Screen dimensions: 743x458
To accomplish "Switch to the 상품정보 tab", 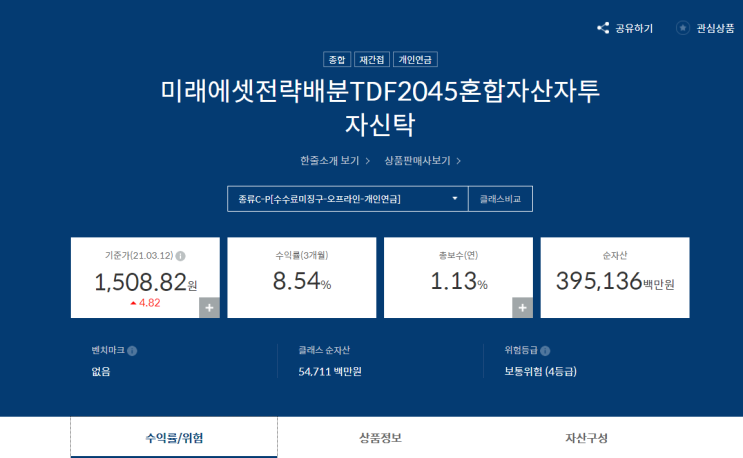I will 381,438.
